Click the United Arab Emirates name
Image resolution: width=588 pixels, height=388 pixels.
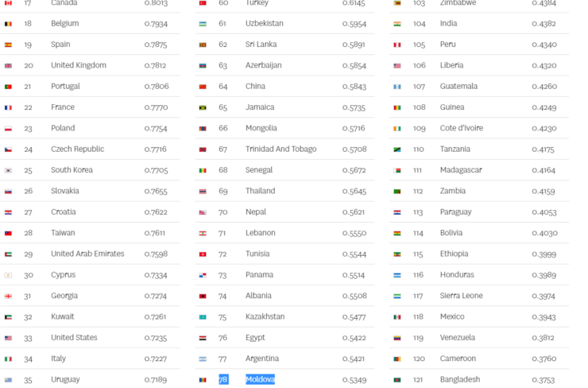coord(87,254)
